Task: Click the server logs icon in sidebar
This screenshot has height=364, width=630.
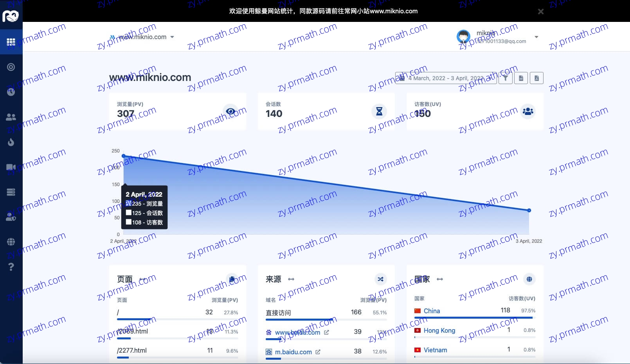Action: pos(11,192)
